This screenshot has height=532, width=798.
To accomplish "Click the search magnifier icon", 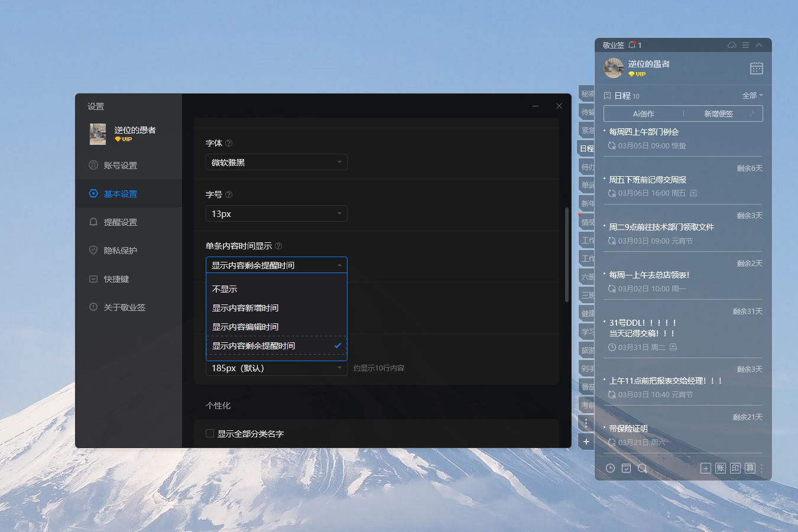I will pyautogui.click(x=641, y=468).
